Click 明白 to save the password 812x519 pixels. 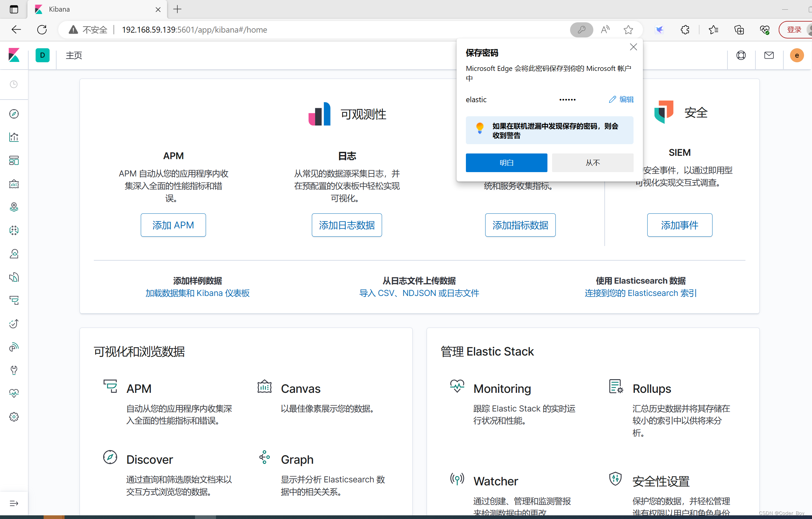[506, 162]
